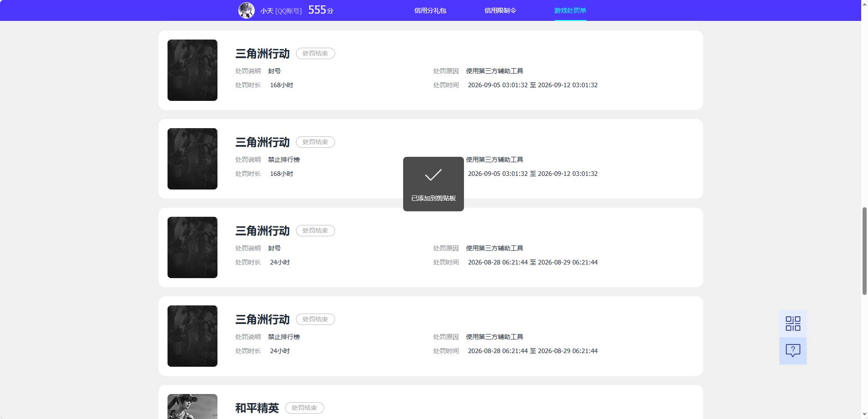Click the 和平精英 game title
Viewport: 868px width, 419px height.
pyautogui.click(x=257, y=408)
